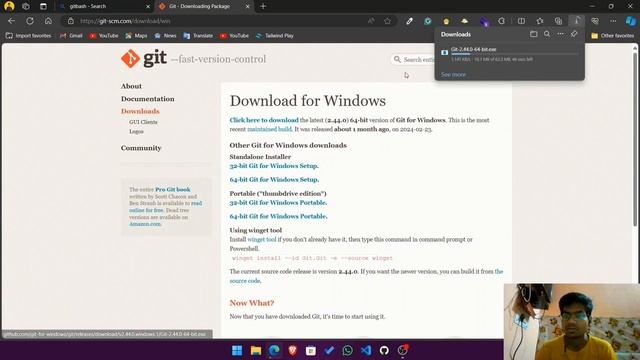
Task: Click See more in Downloads panel
Action: 453,74
